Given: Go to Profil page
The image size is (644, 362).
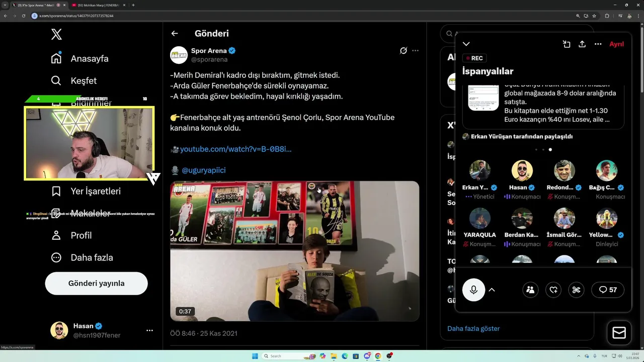Looking at the screenshot, I should 71,235.
